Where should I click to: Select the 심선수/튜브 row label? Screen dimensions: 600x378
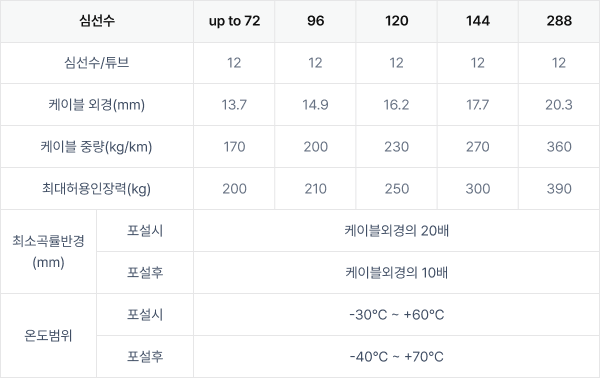pos(97,63)
